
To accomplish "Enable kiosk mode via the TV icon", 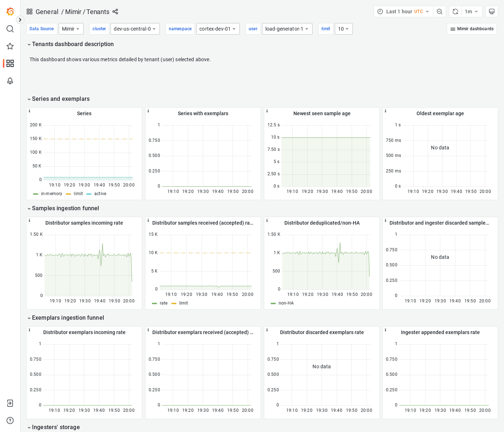I will 491,11.
